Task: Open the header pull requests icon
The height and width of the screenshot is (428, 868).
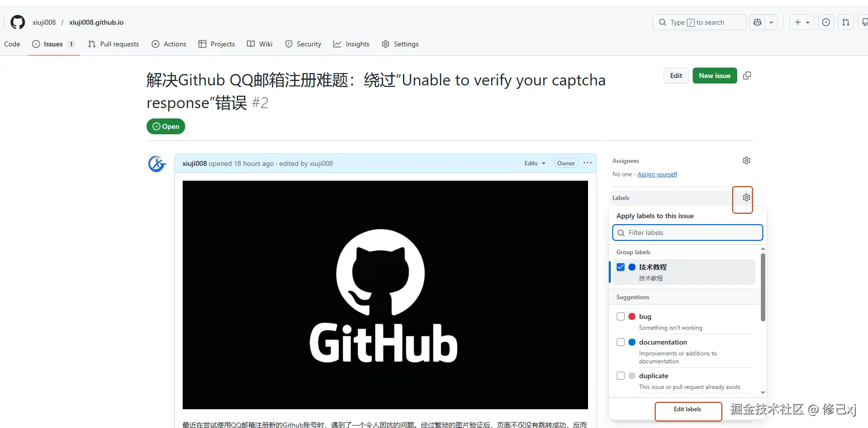Action: point(846,22)
